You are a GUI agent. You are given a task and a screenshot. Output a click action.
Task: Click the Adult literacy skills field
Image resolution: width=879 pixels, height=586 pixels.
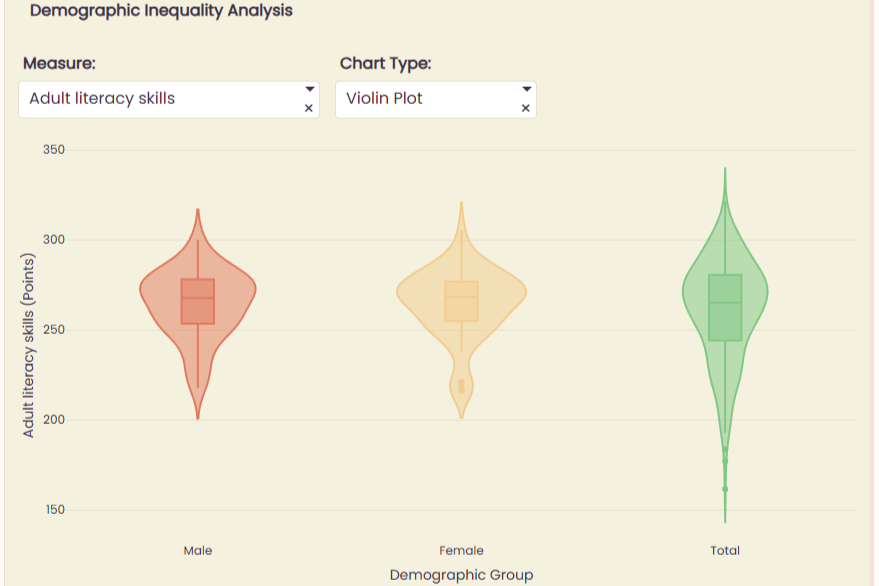point(169,100)
